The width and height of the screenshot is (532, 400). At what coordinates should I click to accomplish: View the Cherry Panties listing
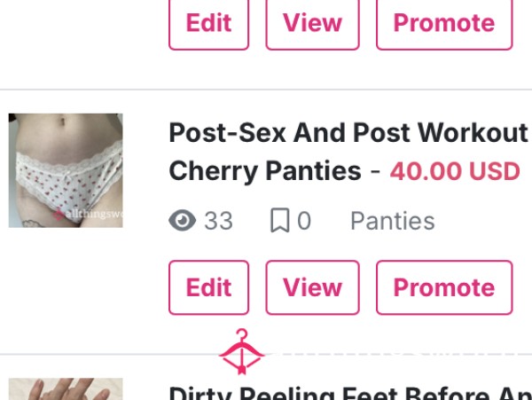coord(312,287)
